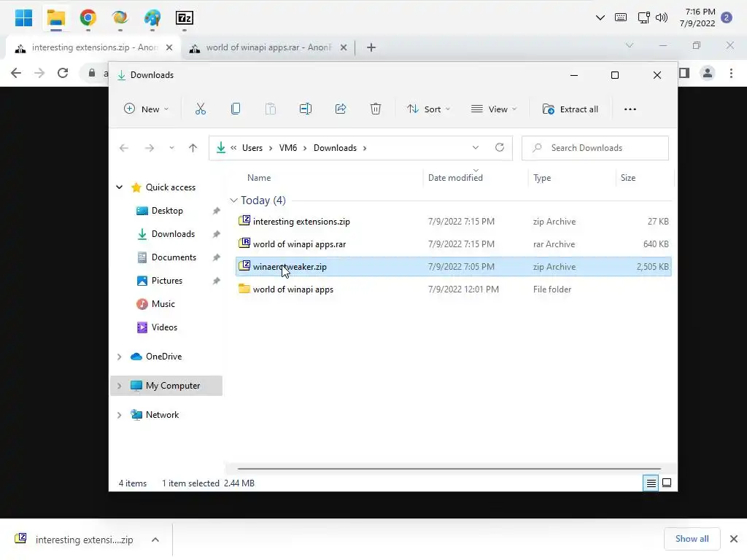
Task: Close the world of winapi apps.rar tab
Action: [x=344, y=47]
